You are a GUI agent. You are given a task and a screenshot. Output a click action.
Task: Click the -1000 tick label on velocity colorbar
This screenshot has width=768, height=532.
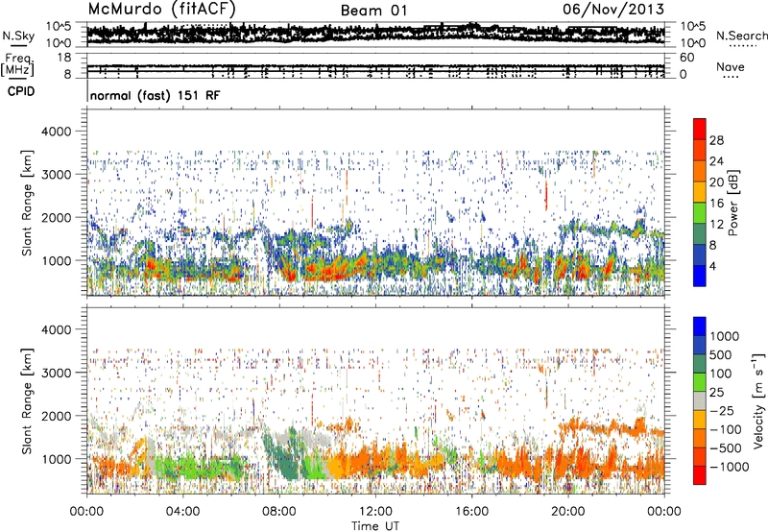point(729,467)
